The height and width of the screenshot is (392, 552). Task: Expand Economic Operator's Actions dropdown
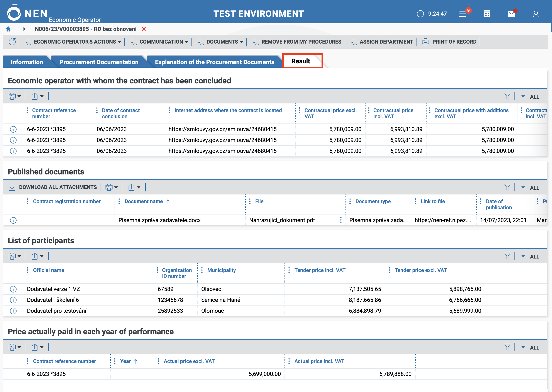tap(73, 42)
